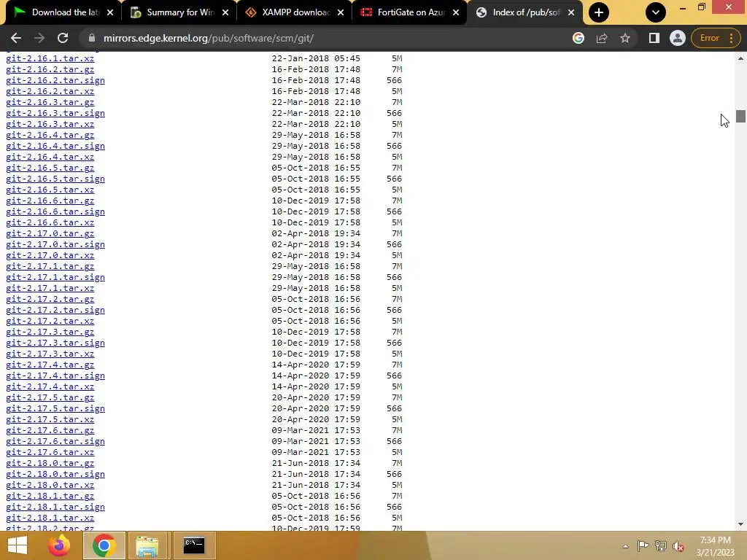Download git-2.17.5.tar.xz

50,419
